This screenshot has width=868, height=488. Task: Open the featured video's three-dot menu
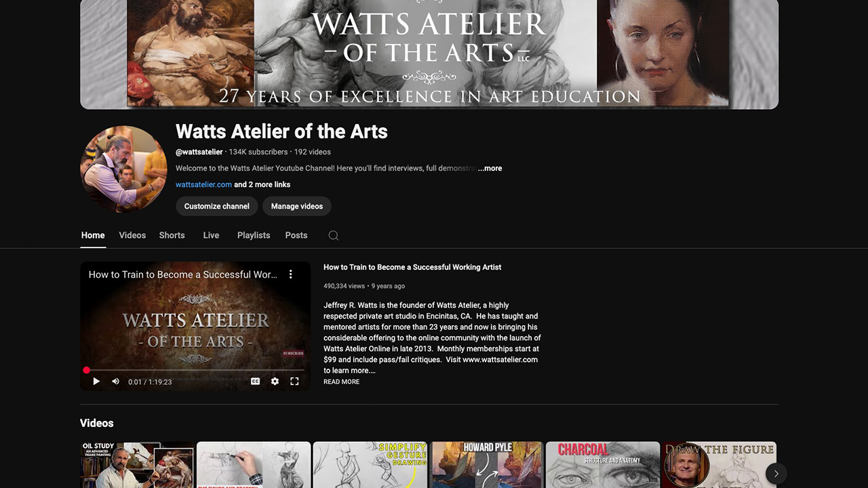pos(290,274)
